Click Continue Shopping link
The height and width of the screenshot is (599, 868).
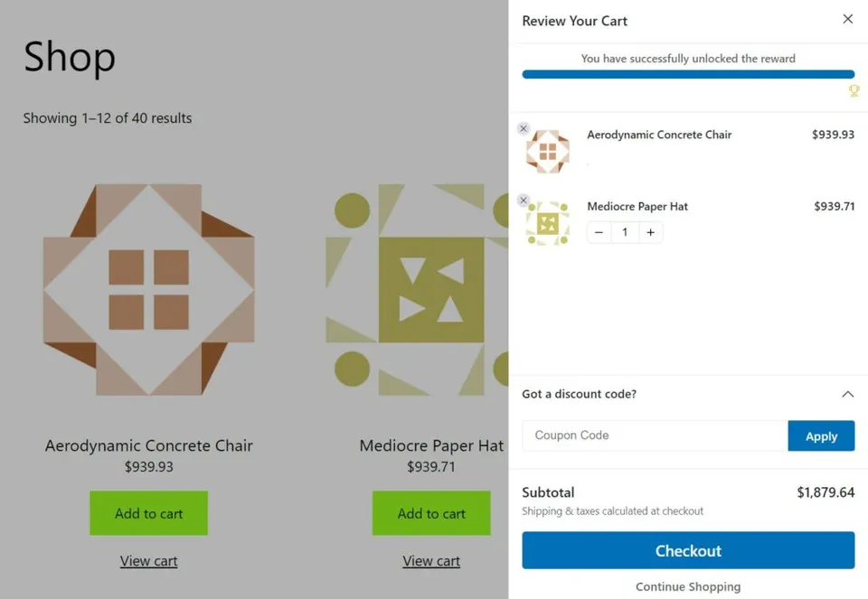[x=688, y=586]
